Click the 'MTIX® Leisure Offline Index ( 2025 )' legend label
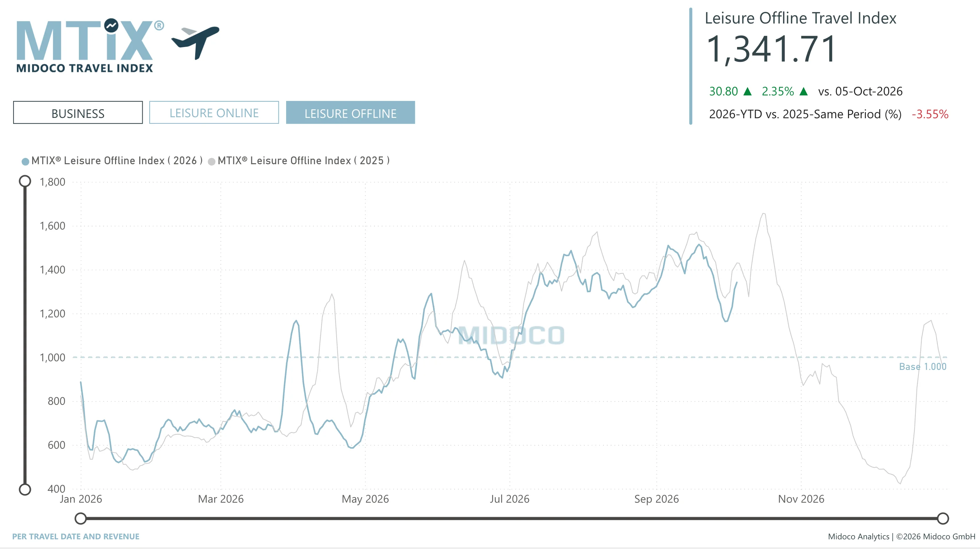Image resolution: width=980 pixels, height=549 pixels. point(304,161)
